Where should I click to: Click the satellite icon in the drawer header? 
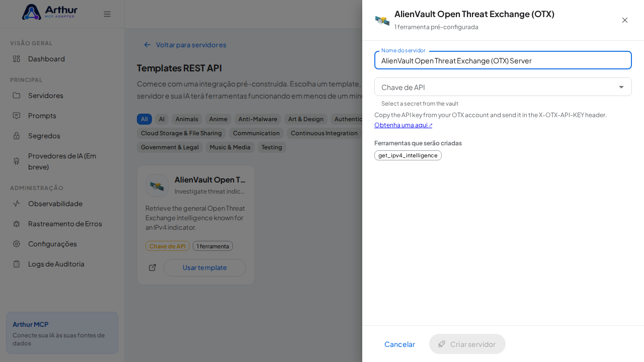[382, 20]
